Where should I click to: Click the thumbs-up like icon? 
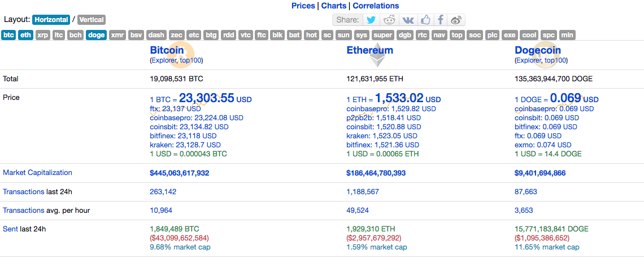coord(425,20)
